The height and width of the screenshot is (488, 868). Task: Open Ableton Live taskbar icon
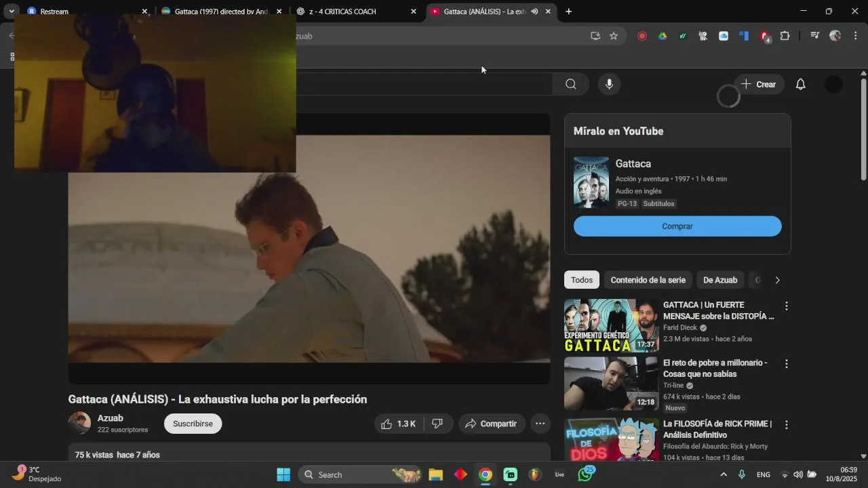[559, 474]
